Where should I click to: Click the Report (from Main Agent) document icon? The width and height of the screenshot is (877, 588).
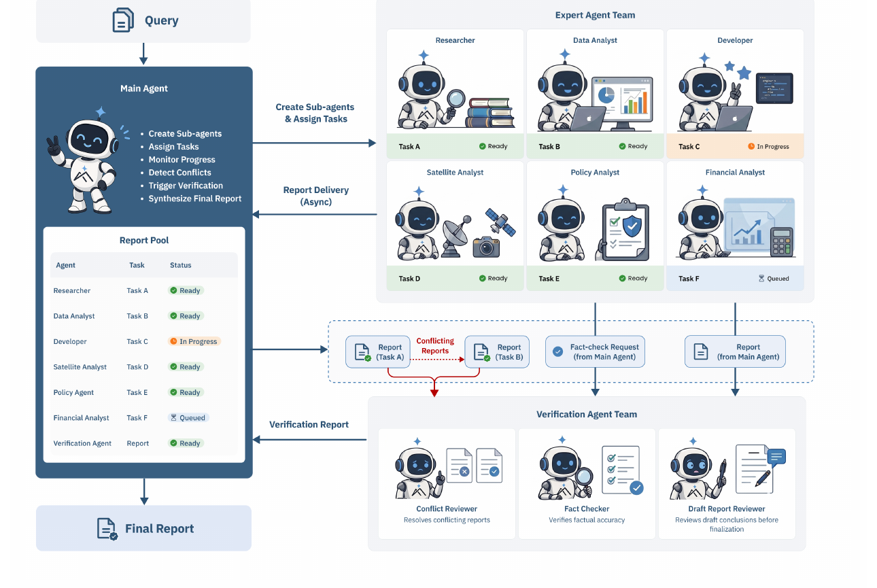coord(701,351)
